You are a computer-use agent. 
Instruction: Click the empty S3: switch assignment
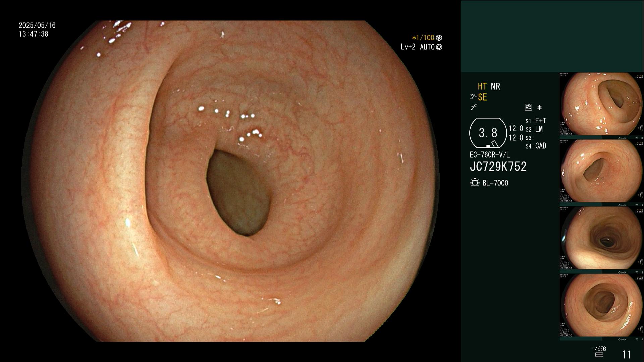pos(529,138)
